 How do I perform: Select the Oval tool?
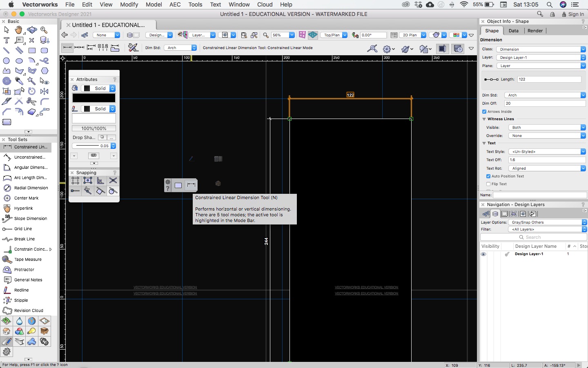[19, 61]
